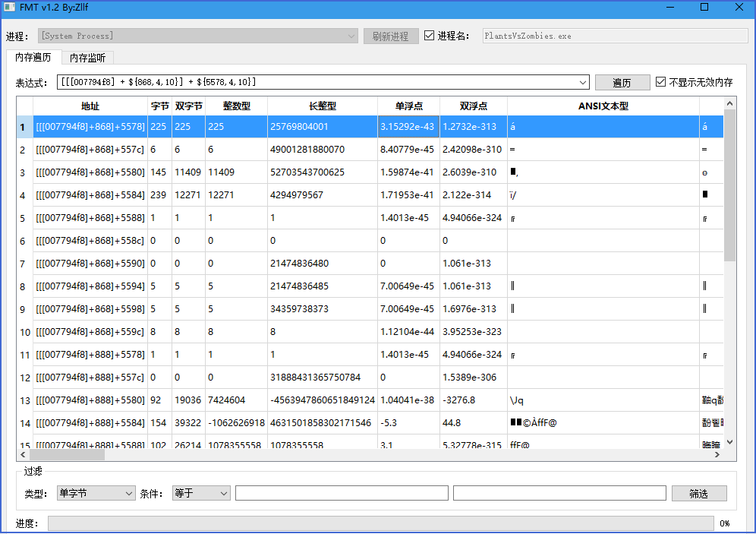
Task: Click the ANSI文本型 column header
Action: coord(603,106)
